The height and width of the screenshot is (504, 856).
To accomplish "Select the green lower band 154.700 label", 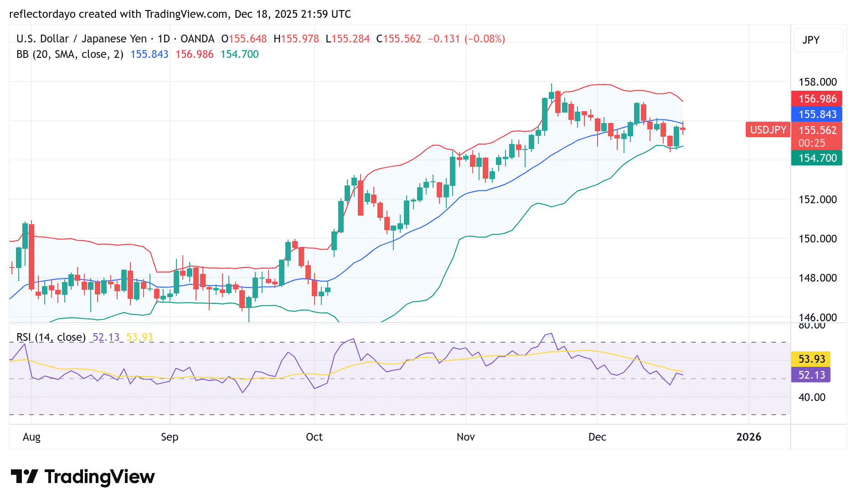I will click(x=816, y=158).
